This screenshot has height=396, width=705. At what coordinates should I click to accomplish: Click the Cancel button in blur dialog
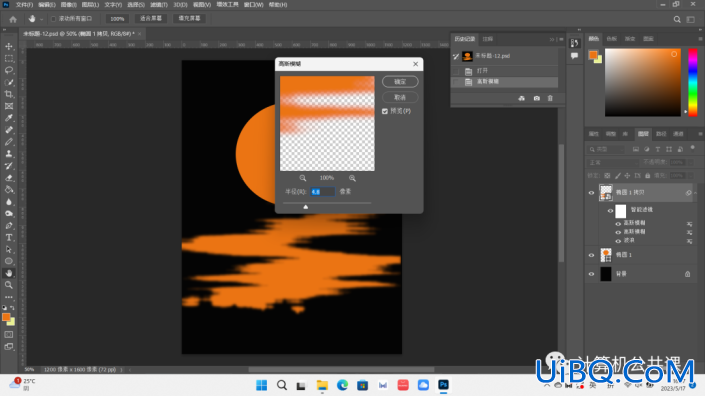(400, 98)
